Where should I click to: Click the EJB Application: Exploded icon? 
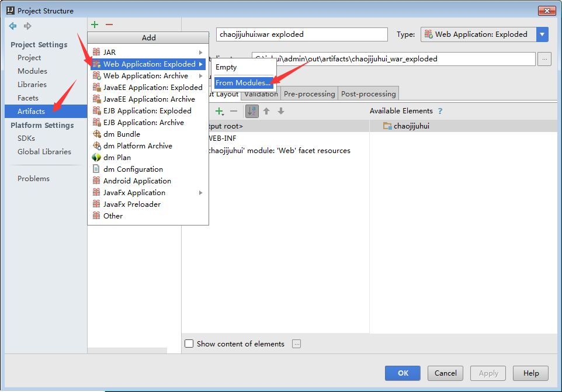(97, 110)
